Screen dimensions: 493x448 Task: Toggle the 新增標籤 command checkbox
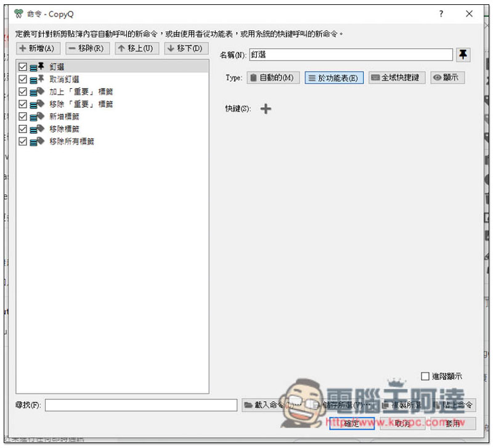[x=23, y=116]
